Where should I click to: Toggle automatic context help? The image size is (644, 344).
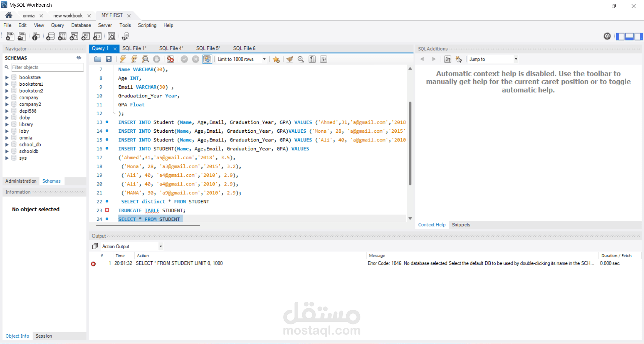coord(458,59)
